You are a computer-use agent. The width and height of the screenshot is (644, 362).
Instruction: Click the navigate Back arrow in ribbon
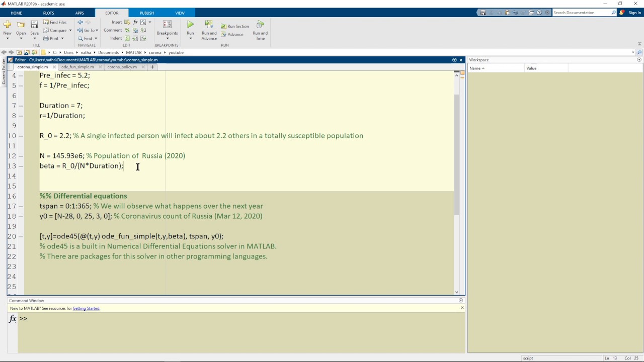coord(80,22)
